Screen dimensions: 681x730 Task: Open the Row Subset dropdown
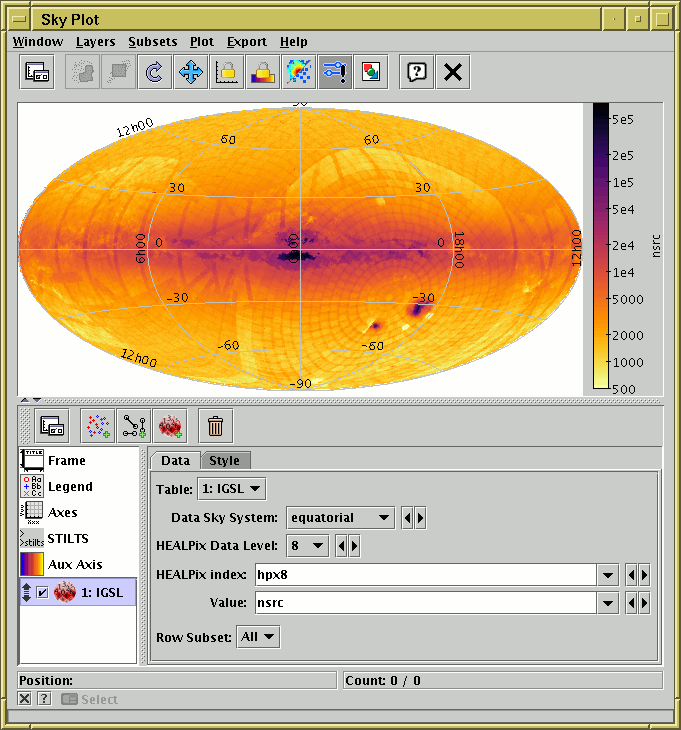[x=258, y=637]
